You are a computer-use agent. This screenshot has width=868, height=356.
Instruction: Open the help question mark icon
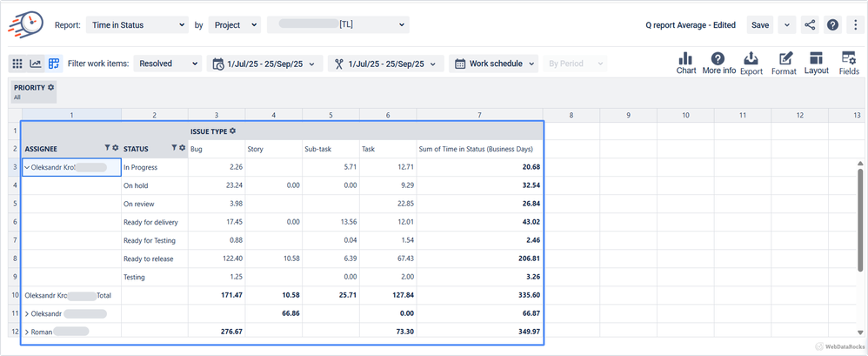tap(832, 25)
